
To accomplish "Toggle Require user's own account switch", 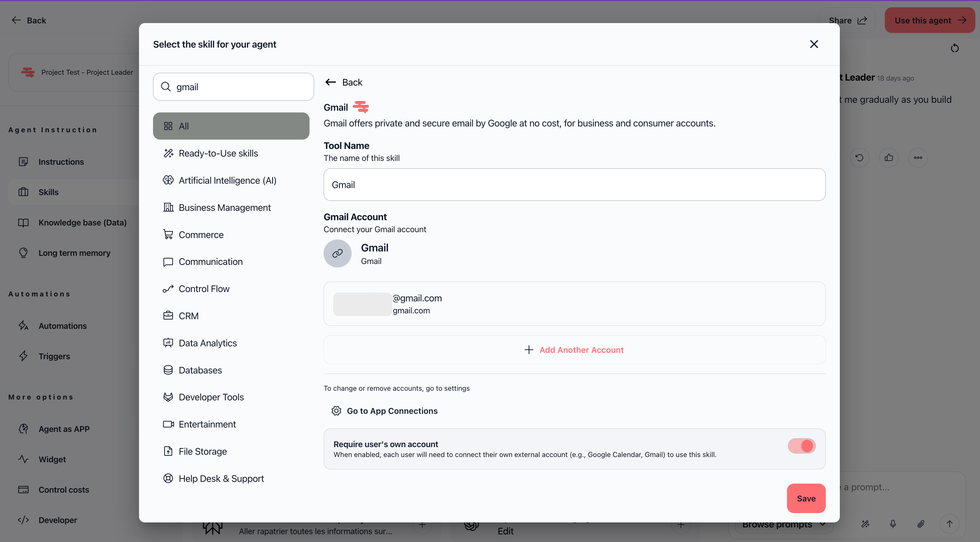I will point(802,446).
